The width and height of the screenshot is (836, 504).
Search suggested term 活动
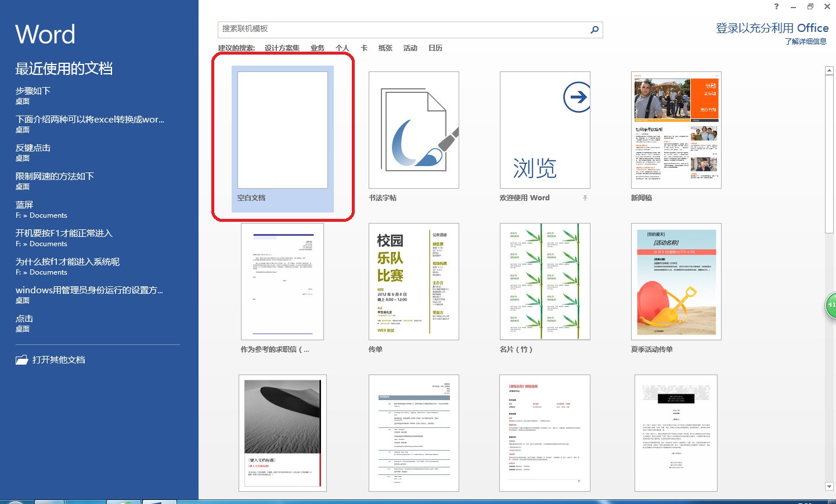pyautogui.click(x=410, y=48)
